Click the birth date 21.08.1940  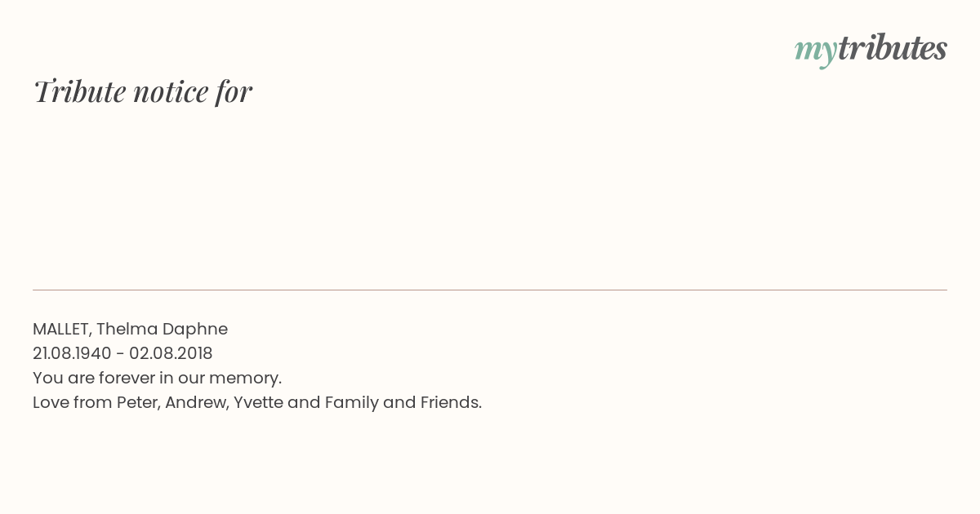pyautogui.click(x=72, y=353)
